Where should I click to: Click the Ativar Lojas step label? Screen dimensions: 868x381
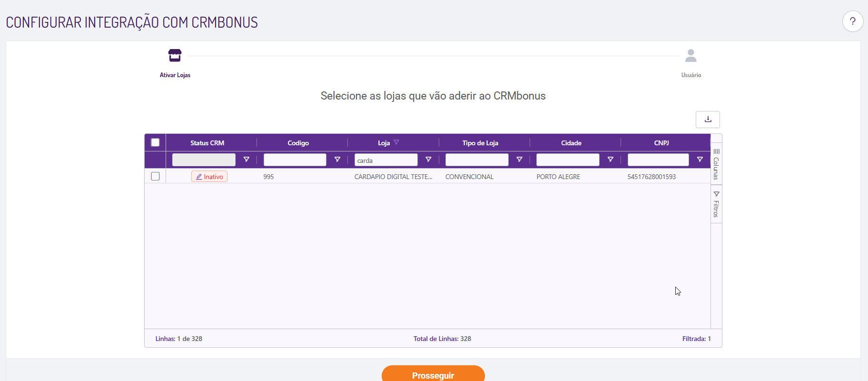[x=175, y=75]
